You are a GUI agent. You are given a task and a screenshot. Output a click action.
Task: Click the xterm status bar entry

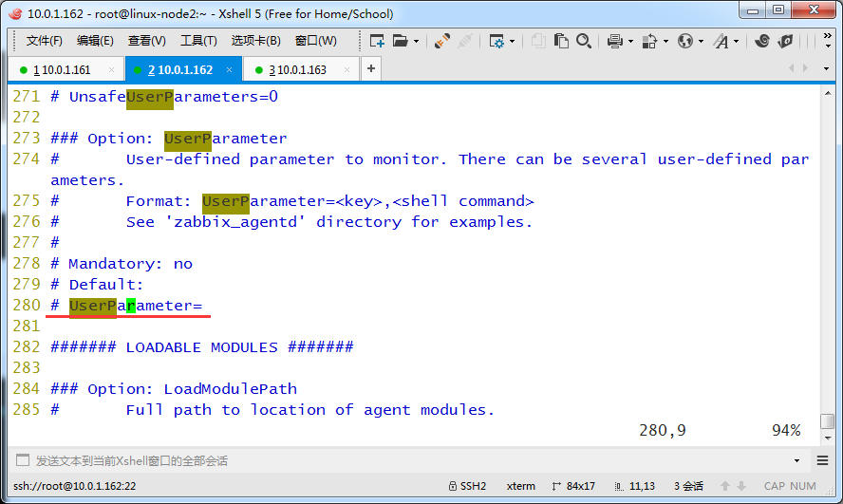pos(521,486)
